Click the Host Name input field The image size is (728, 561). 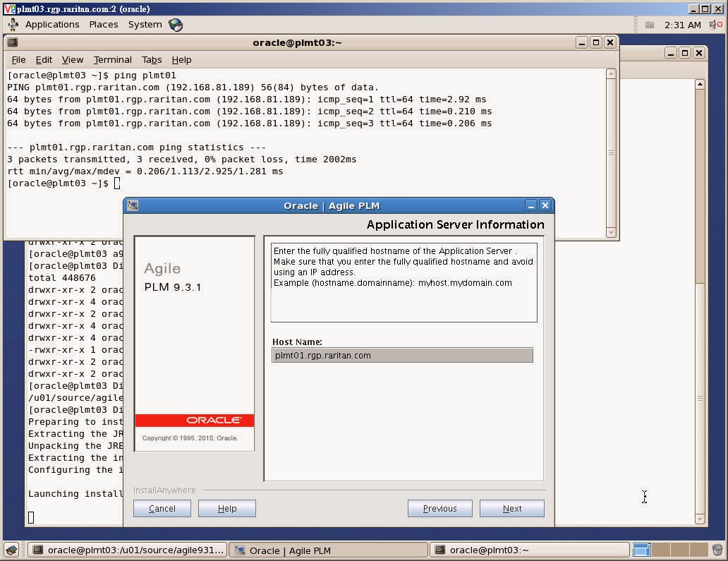pos(402,355)
